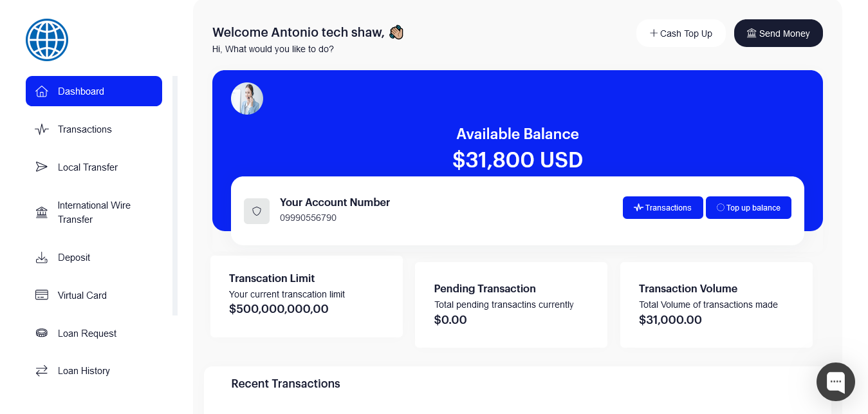The width and height of the screenshot is (868, 414).
Task: Click the Loan Request coin icon
Action: [x=42, y=334]
